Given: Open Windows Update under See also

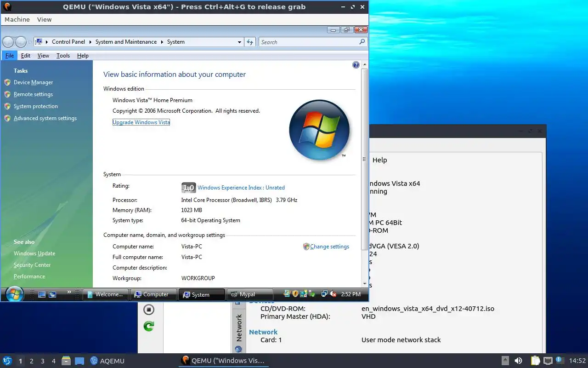Looking at the screenshot, I should click(x=34, y=253).
